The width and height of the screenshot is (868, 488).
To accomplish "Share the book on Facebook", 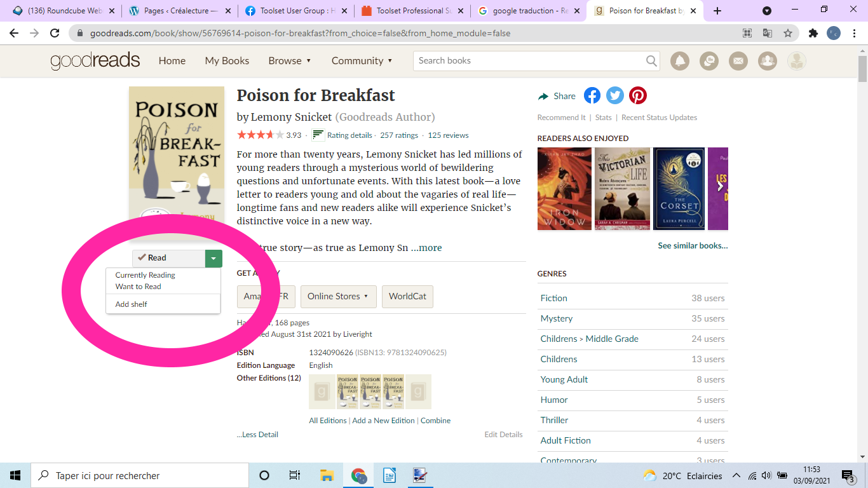I will coord(592,96).
